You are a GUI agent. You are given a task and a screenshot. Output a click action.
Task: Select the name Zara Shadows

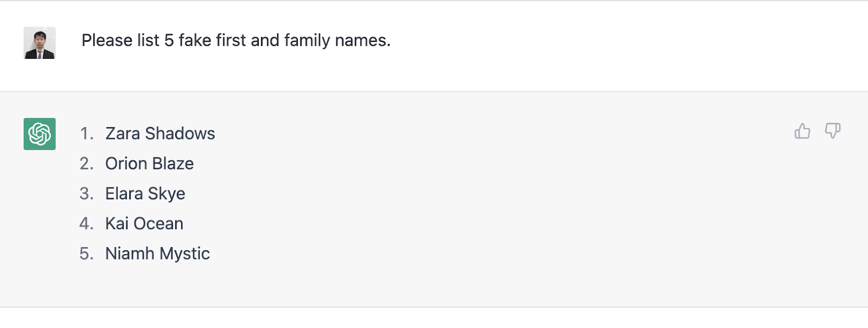click(x=160, y=134)
